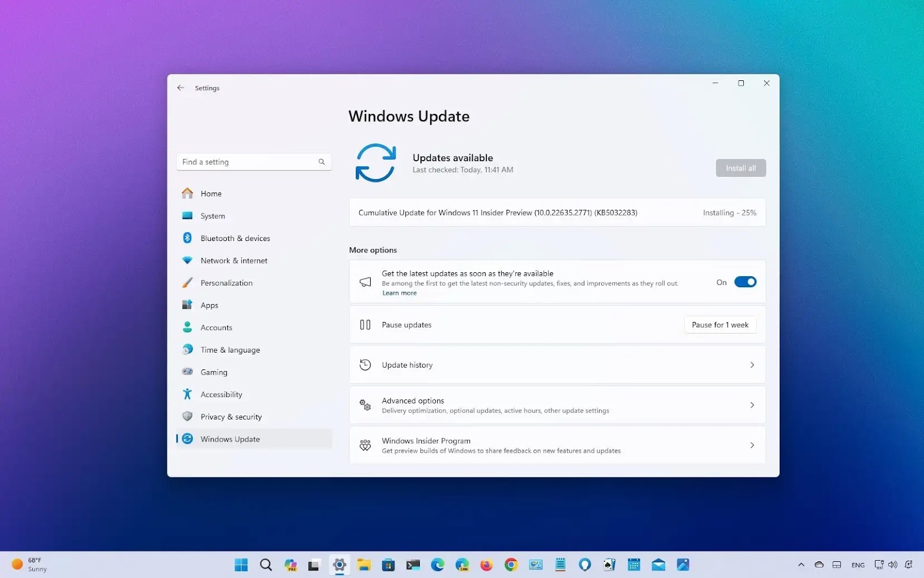
Task: Open the Home settings page
Action: pos(254,194)
